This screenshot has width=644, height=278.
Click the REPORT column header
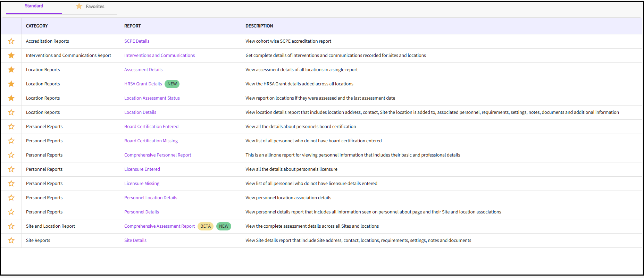(133, 26)
